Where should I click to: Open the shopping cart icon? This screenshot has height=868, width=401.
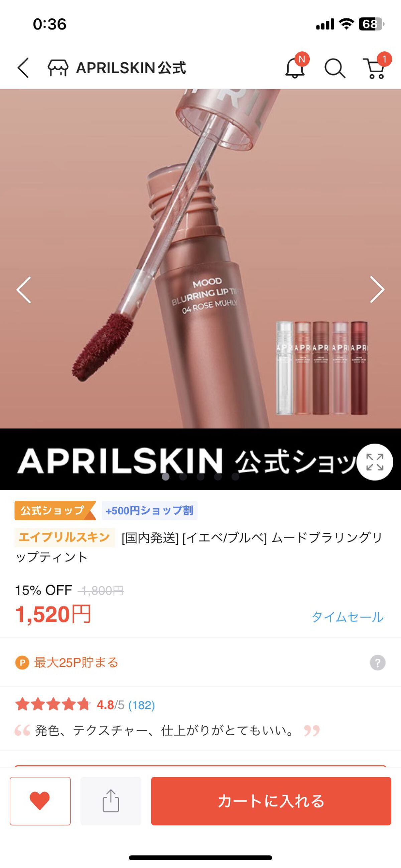[374, 69]
